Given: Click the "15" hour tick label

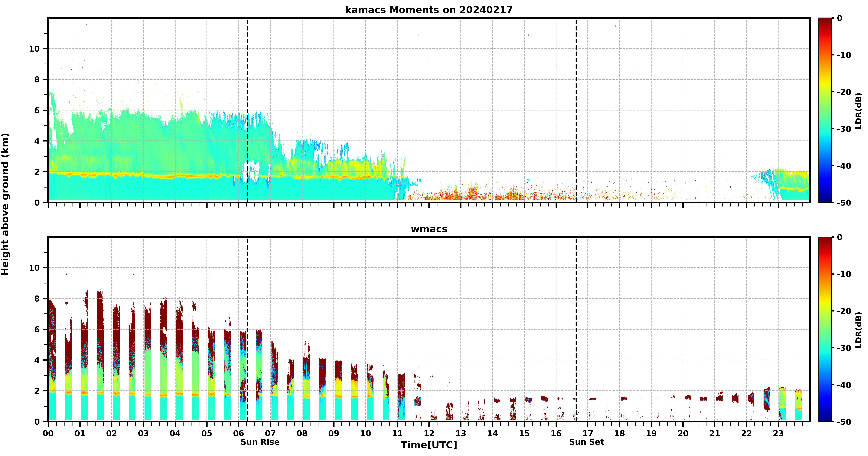Looking at the screenshot, I should click(x=524, y=433).
